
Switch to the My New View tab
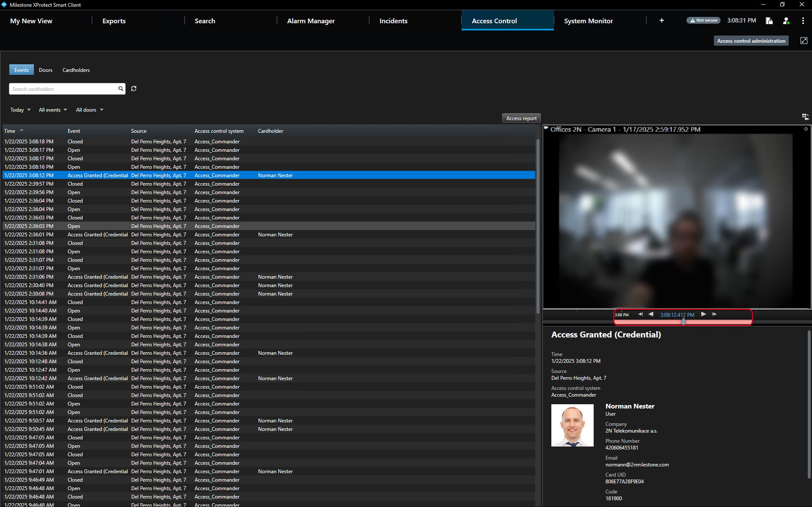click(31, 21)
